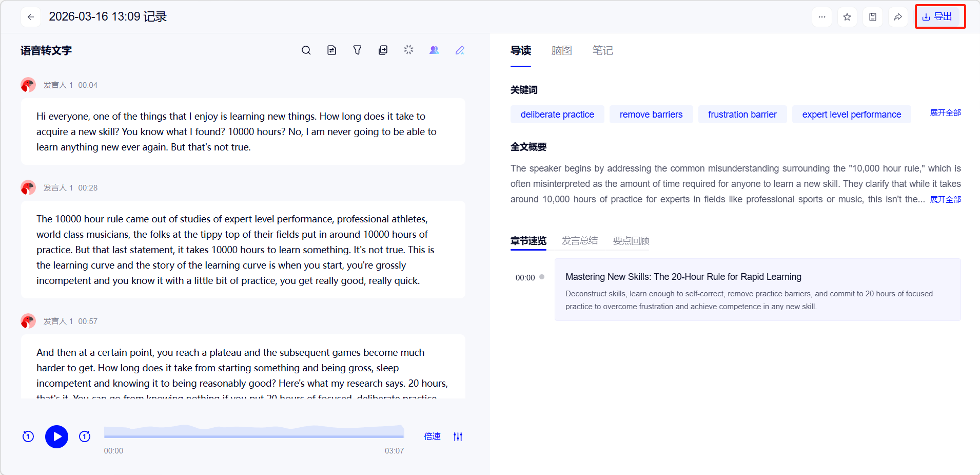980x475 pixels.
Task: Expand the full summary text via 展开全部
Action: click(x=945, y=199)
